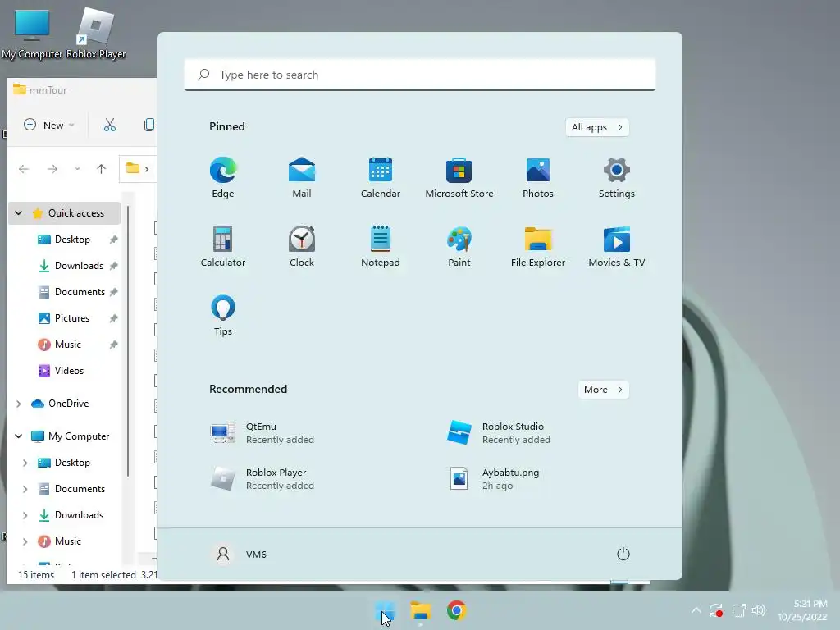Viewport: 840px width, 630px height.
Task: Launch the Mail app
Action: click(302, 177)
